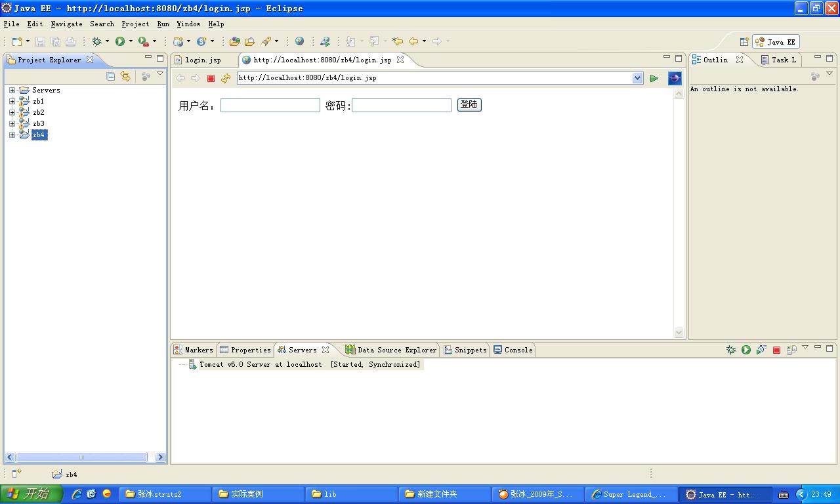This screenshot has width=840, height=504.
Task: Minimize the Outline panel
Action: [818, 58]
